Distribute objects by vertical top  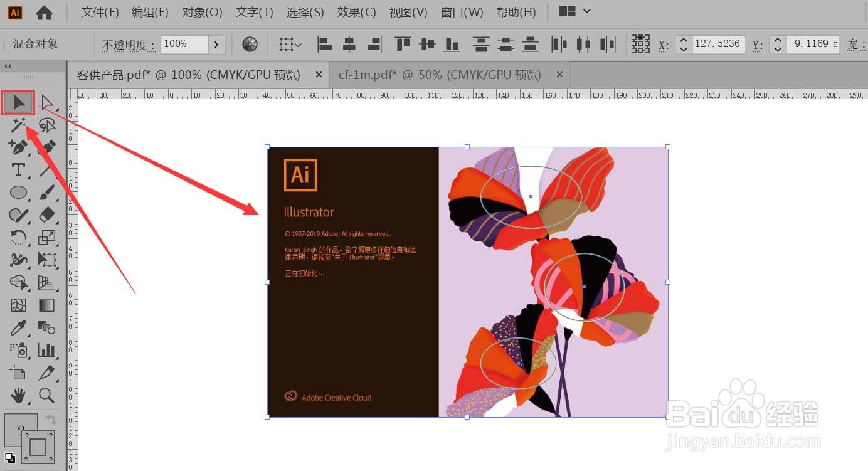tap(481, 44)
